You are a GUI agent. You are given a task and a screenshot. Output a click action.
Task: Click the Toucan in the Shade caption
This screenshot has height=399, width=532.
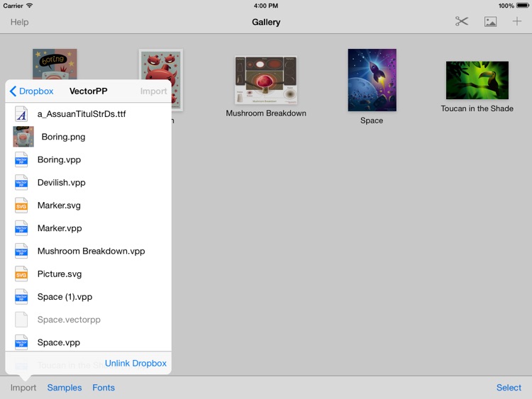pyautogui.click(x=477, y=108)
